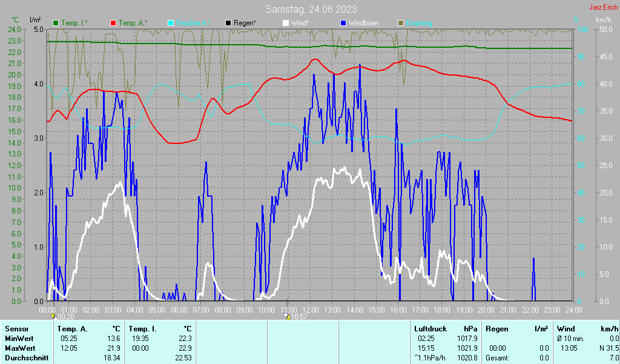Viewport: 620px width, 364px height.
Task: Click the marker icon at 00:20
Action: coord(54,316)
